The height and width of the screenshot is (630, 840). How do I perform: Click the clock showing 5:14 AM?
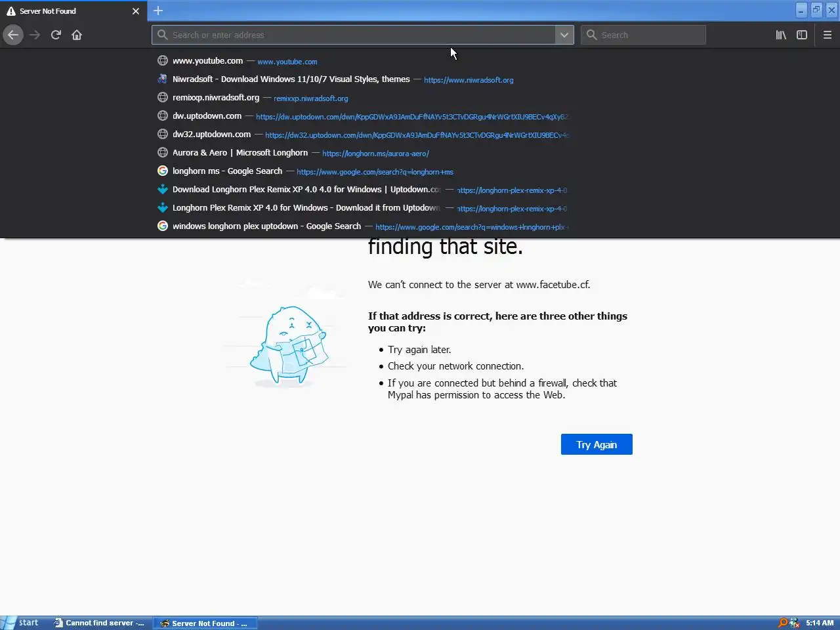tap(820, 623)
